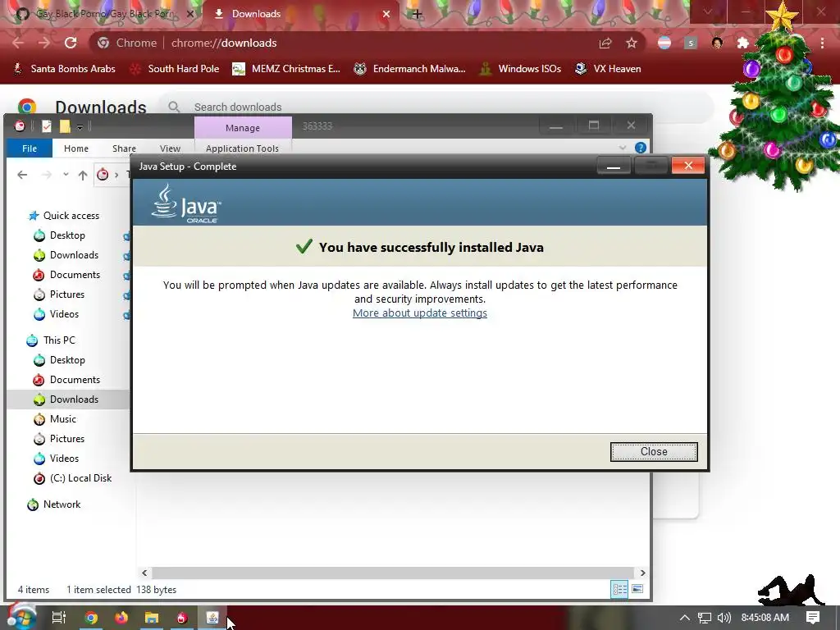Open the File menu in Explorer
The width and height of the screenshot is (840, 630).
click(30, 148)
